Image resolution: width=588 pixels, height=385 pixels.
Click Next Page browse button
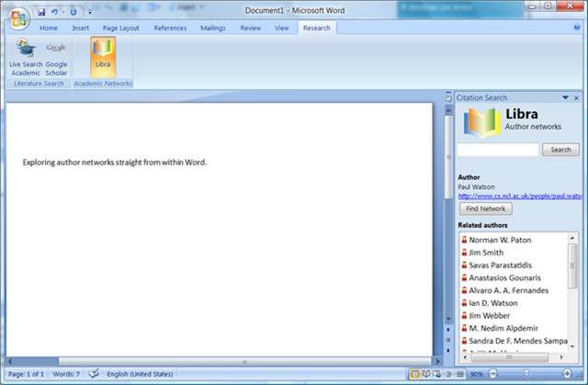pyautogui.click(x=448, y=350)
